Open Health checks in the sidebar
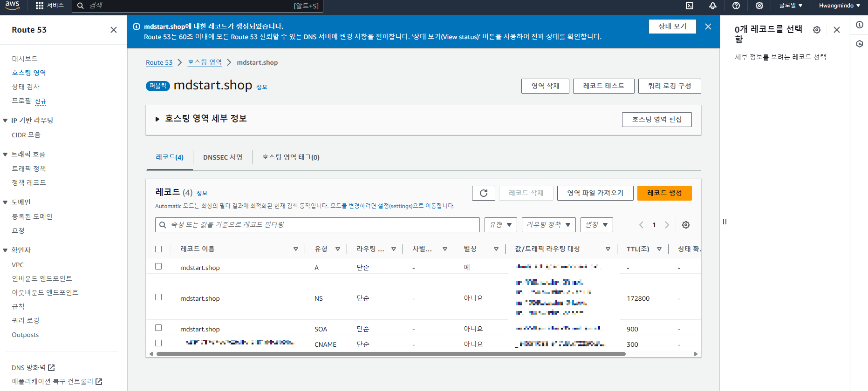This screenshot has height=391, width=868. tap(26, 87)
